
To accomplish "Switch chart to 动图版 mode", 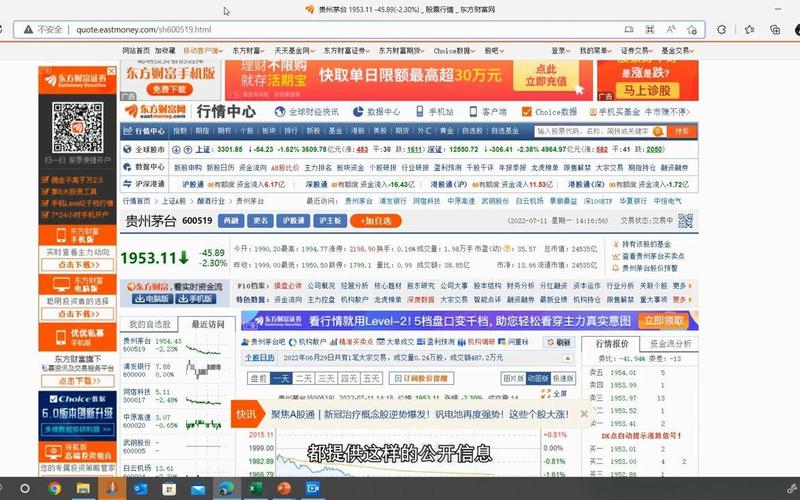I will click(x=538, y=378).
